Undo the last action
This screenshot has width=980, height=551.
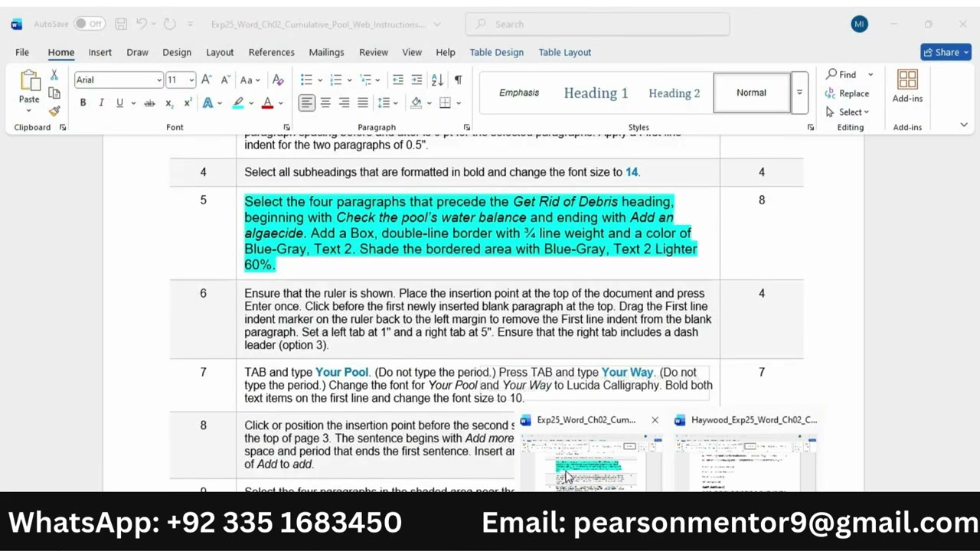click(143, 24)
